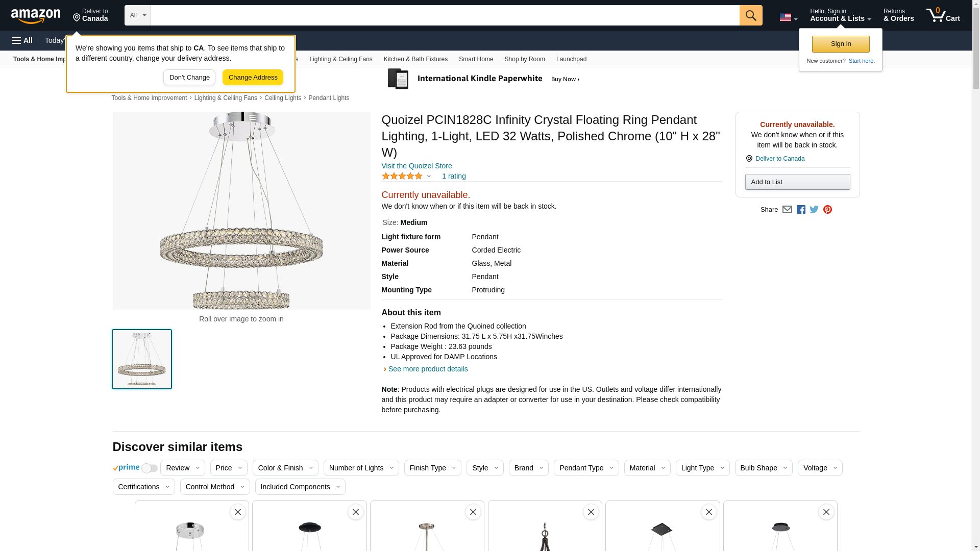Expand the Brand filter dropdown
The width and height of the screenshot is (980, 551).
pos(528,468)
